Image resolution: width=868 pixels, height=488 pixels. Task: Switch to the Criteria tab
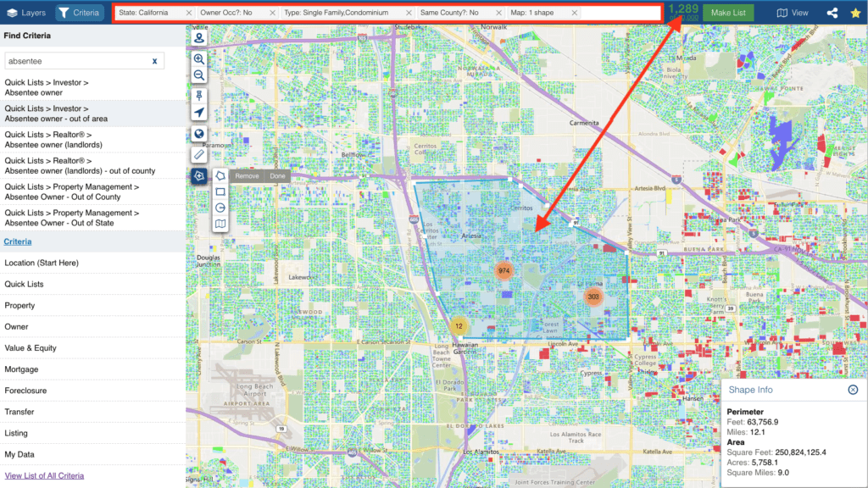pos(79,12)
